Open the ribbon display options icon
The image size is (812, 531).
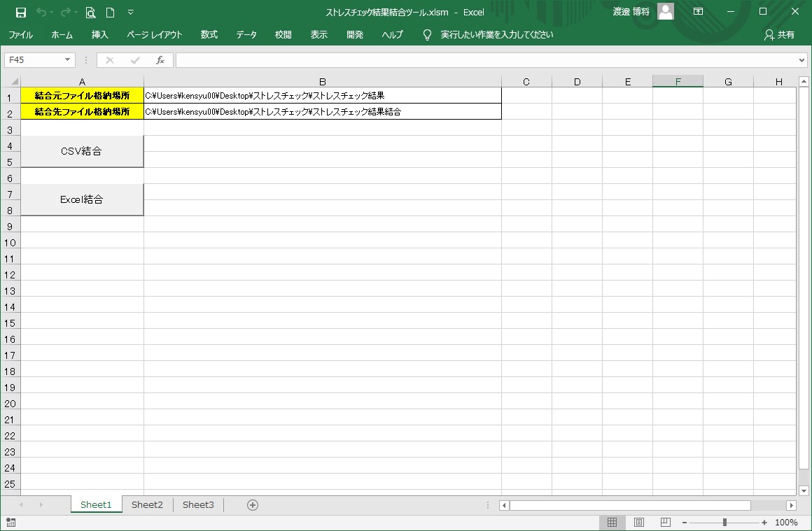698,11
